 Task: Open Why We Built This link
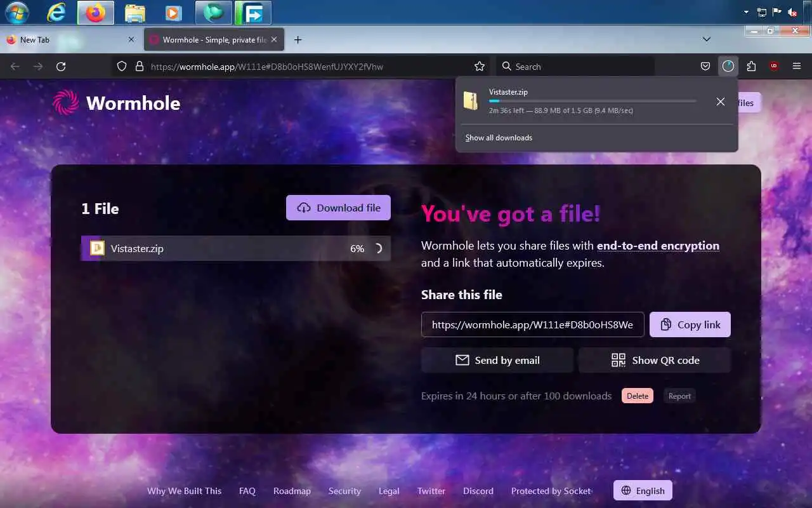(184, 491)
